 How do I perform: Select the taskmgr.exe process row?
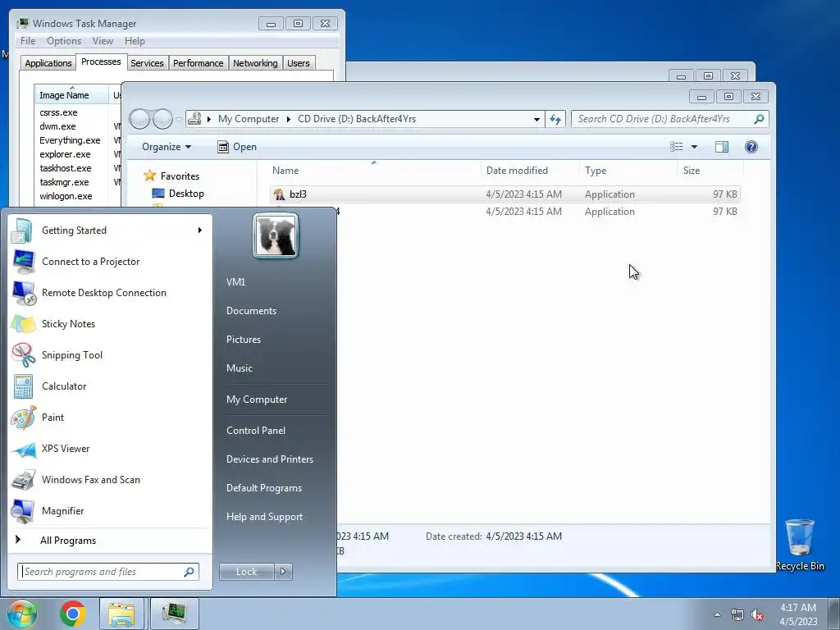coord(79,182)
